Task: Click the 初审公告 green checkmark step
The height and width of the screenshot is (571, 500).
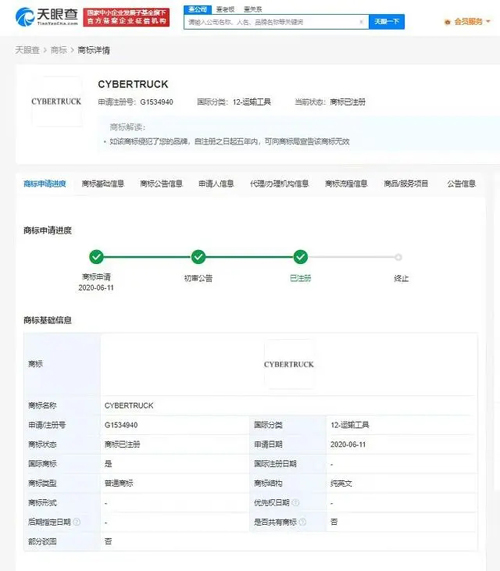Action: (198, 257)
